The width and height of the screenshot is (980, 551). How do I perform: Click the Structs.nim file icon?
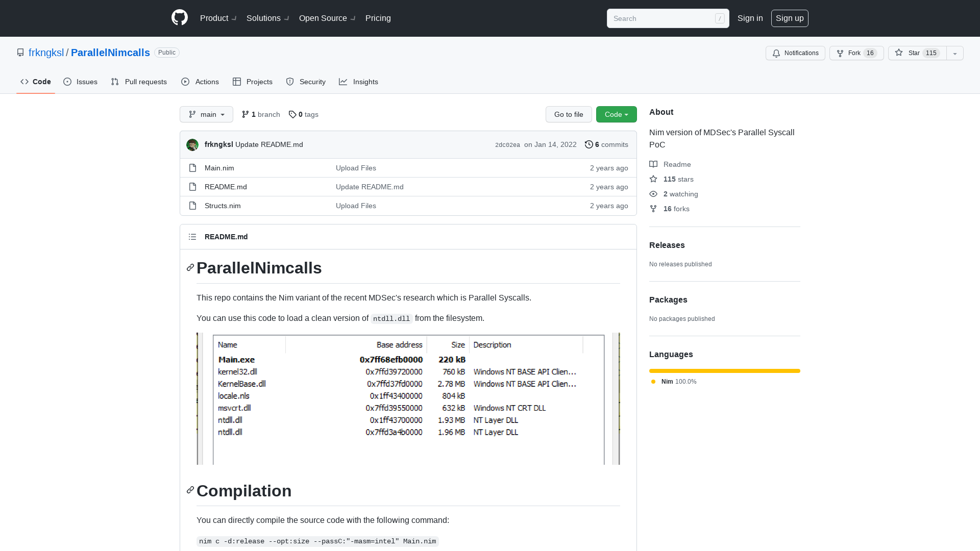point(192,206)
